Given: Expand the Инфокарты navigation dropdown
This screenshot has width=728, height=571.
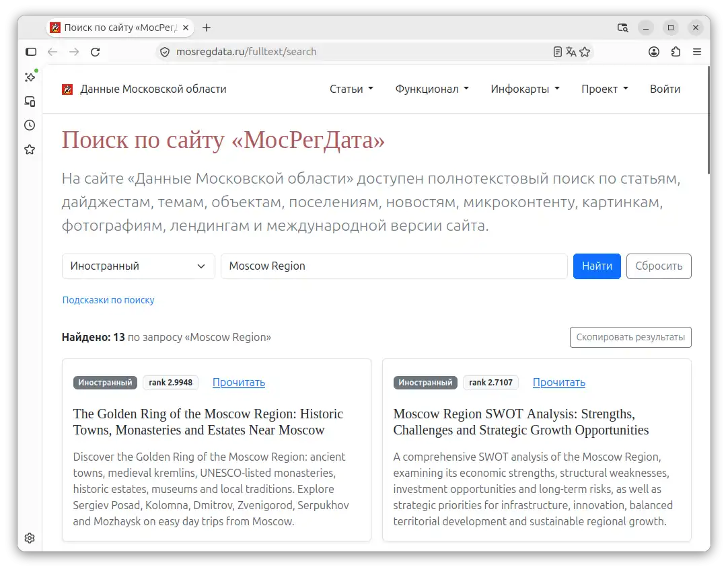Looking at the screenshot, I should point(525,89).
